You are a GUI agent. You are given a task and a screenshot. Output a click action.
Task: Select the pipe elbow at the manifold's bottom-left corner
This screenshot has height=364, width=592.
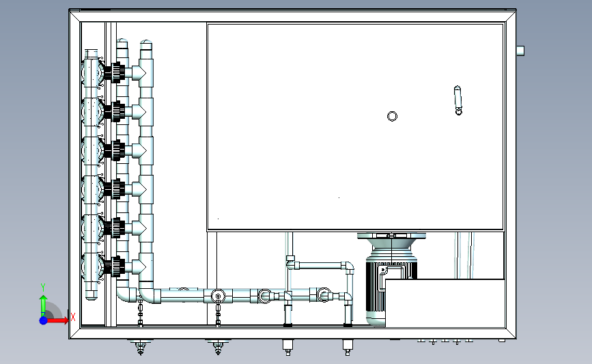tap(126, 294)
